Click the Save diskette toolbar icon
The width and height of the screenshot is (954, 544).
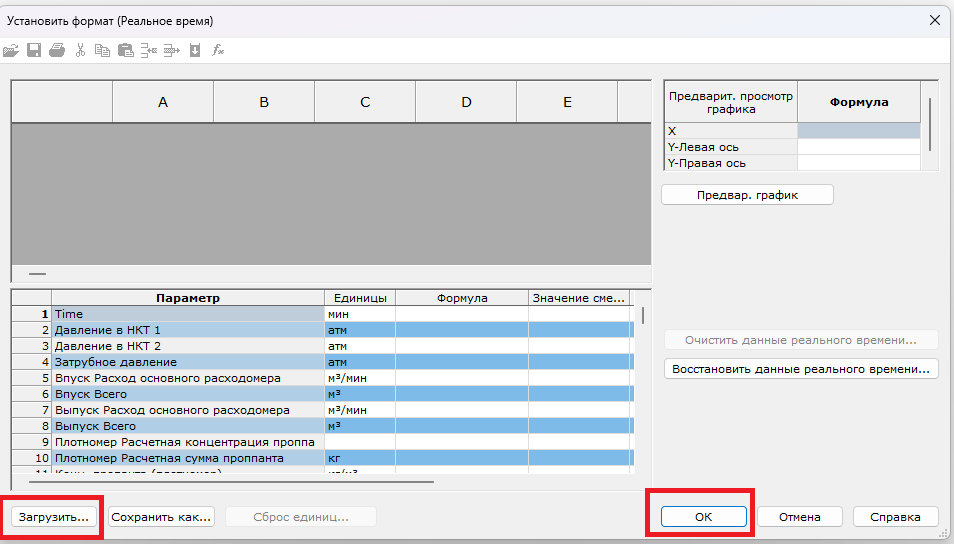(x=33, y=50)
